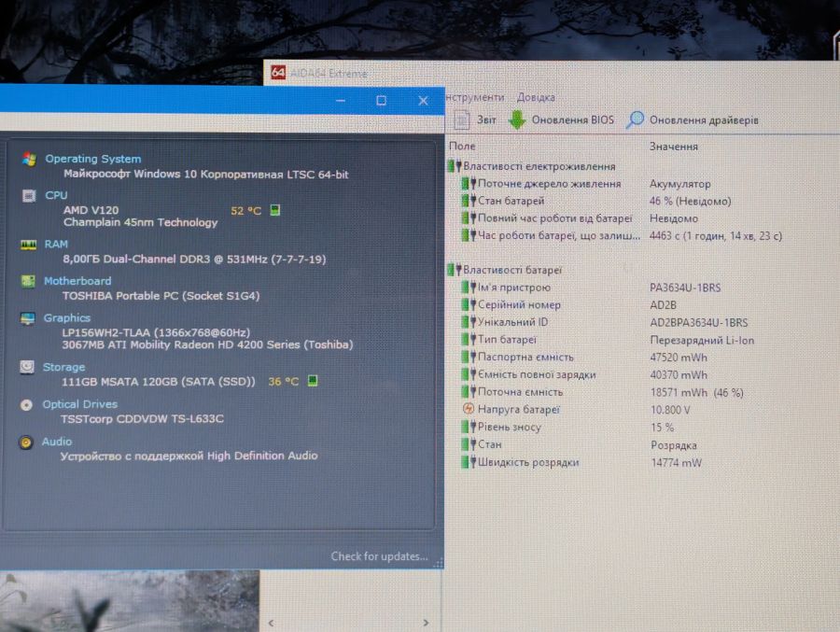Click the icon beside Швидкість розрядки row
840x632 pixels.
pos(469,461)
